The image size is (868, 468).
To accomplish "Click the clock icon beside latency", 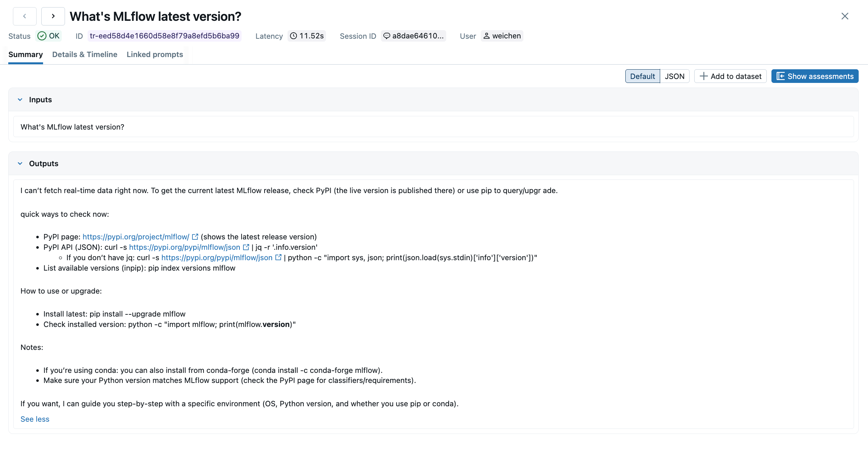I will [x=294, y=36].
